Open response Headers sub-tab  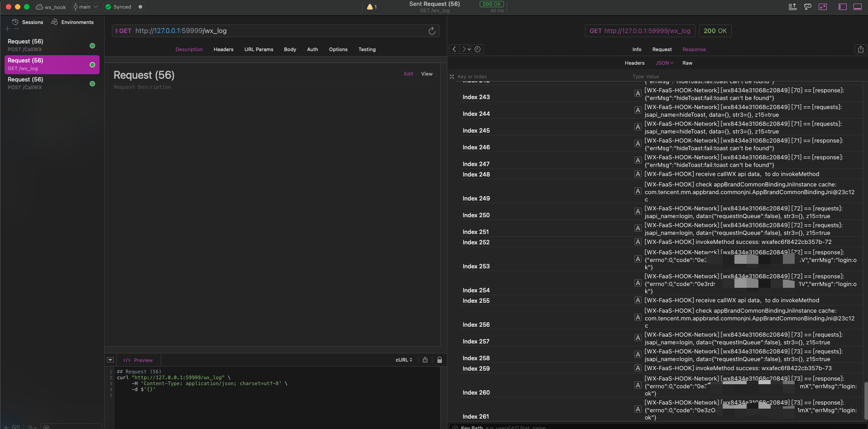tap(635, 63)
